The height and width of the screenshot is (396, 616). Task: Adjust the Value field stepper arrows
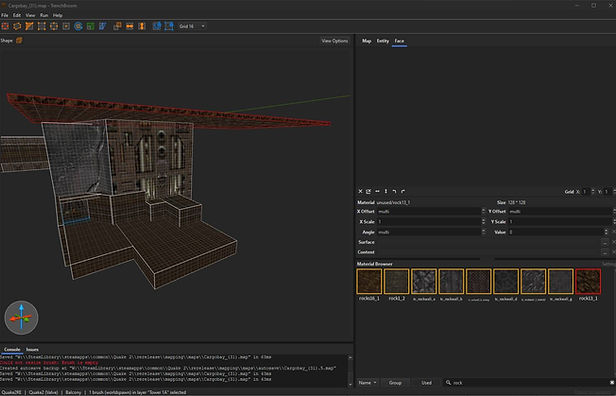(x=607, y=232)
